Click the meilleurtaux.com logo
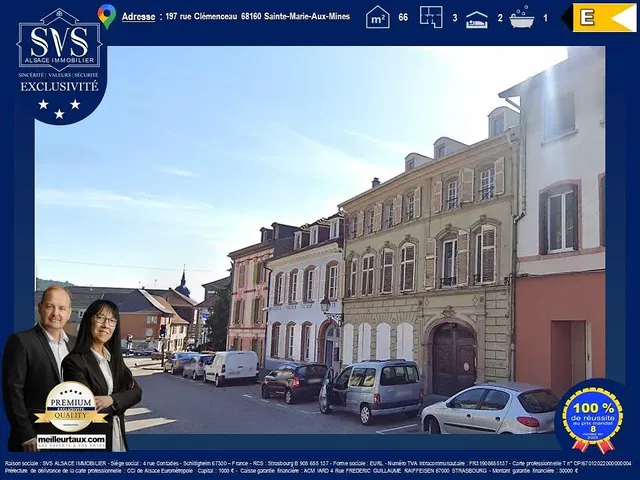This screenshot has width=640, height=480. (x=71, y=441)
